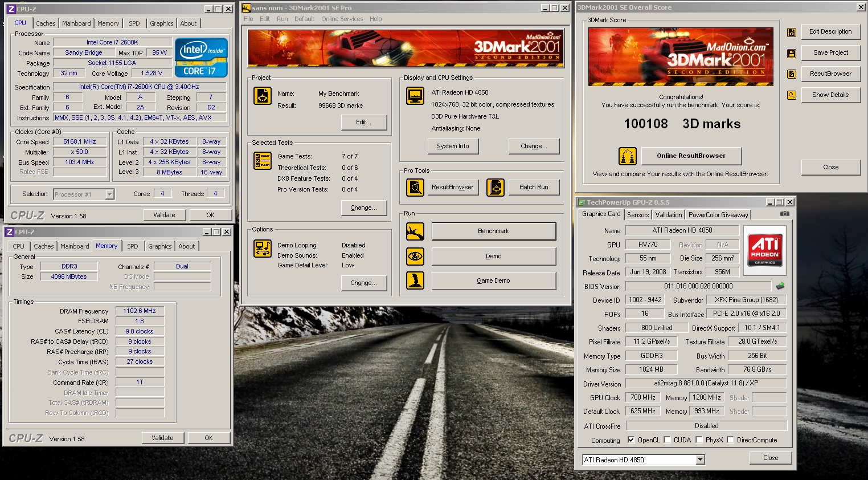Image resolution: width=868 pixels, height=480 pixels.
Task: Click the Selected Tests checklist icon
Action: 263,161
